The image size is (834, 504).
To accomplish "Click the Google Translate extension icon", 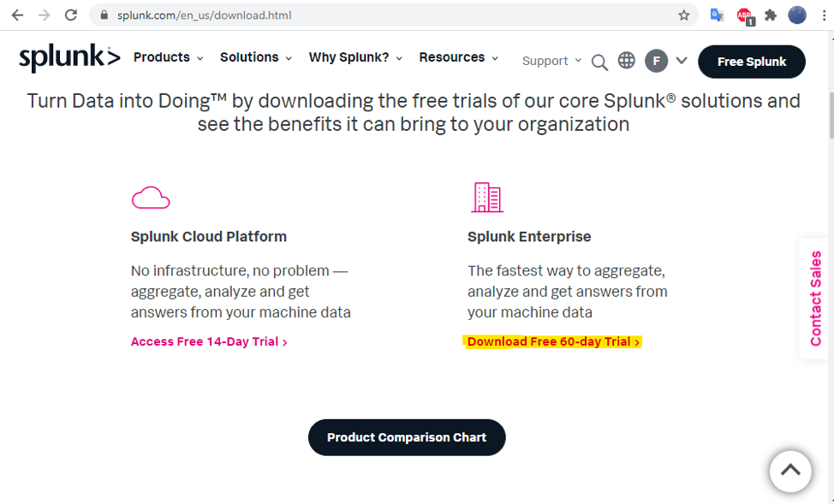I will tap(717, 15).
